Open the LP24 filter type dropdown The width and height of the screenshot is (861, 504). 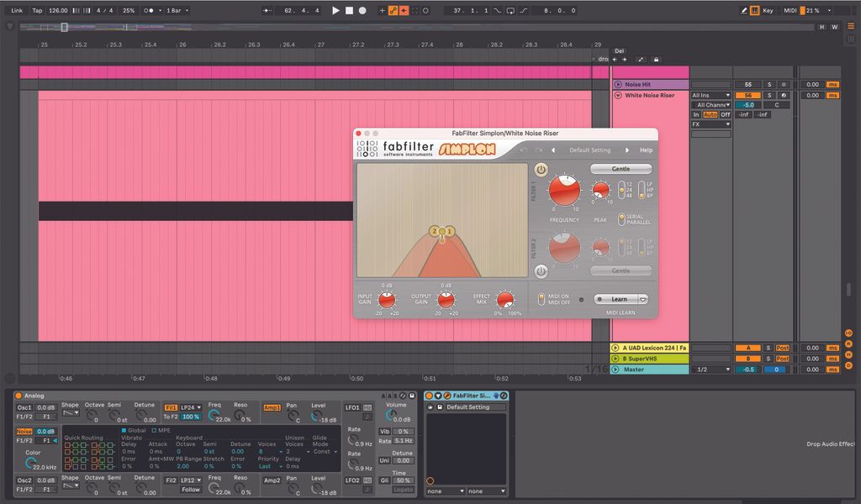click(x=191, y=407)
